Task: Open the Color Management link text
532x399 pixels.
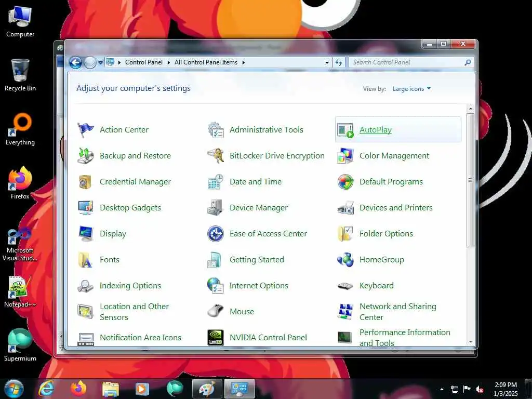Action: [x=394, y=156]
